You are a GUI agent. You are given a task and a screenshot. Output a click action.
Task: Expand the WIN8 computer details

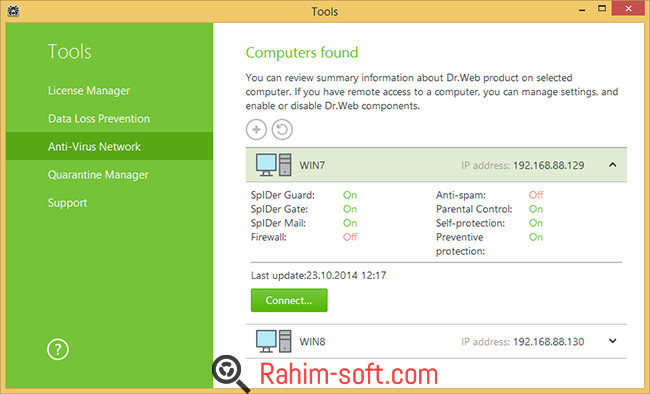613,341
